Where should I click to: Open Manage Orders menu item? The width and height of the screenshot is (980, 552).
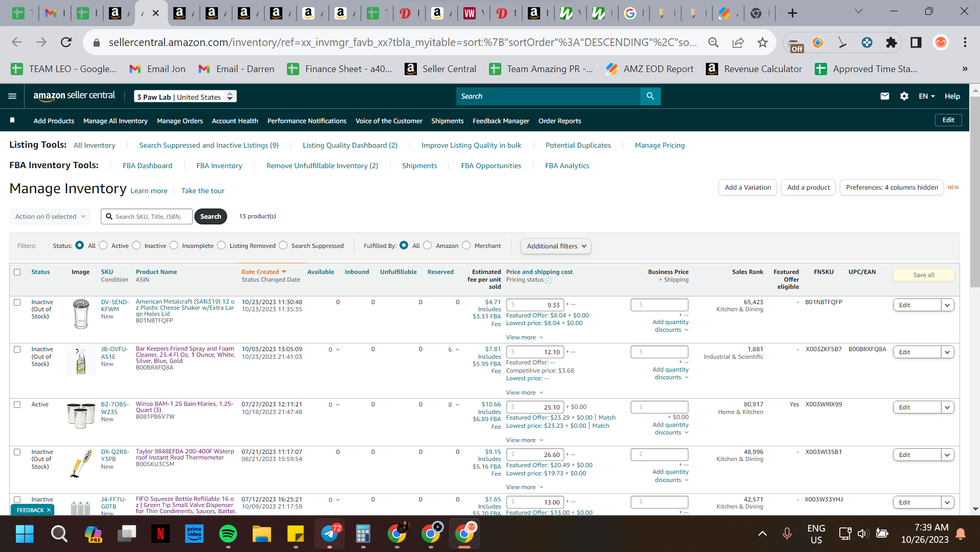click(x=180, y=121)
